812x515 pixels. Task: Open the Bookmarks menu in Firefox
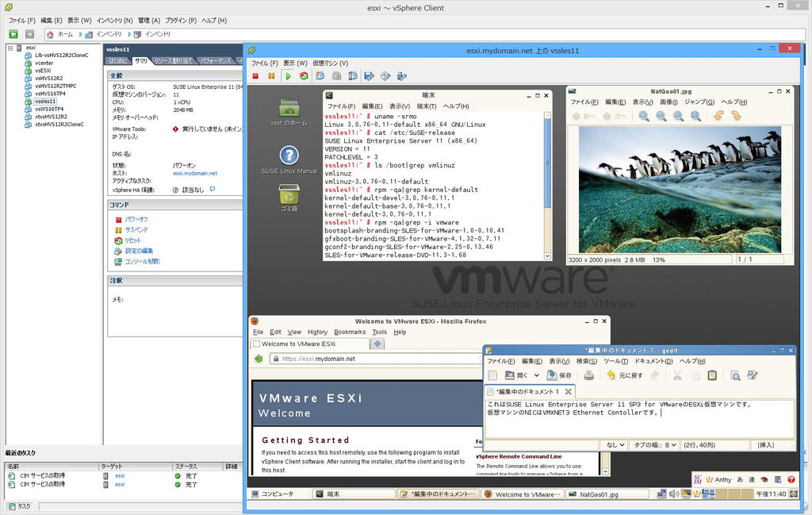350,332
